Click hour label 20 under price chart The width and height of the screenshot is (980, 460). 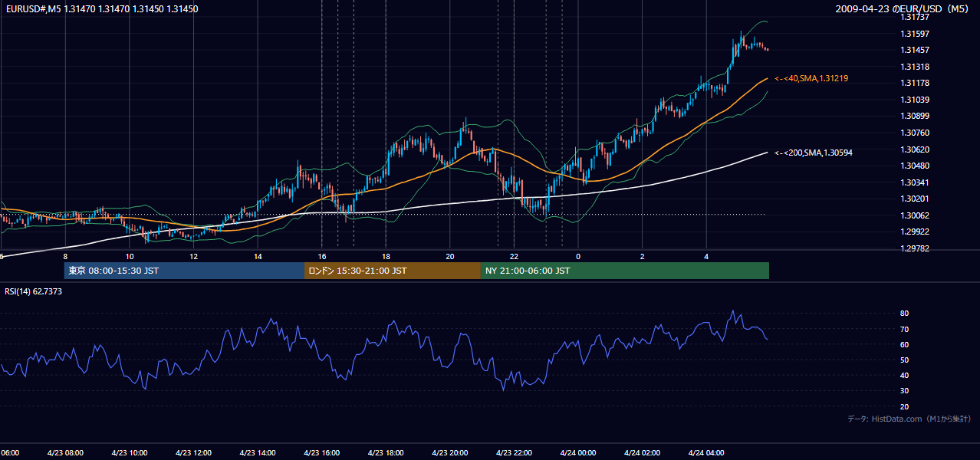coord(450,256)
